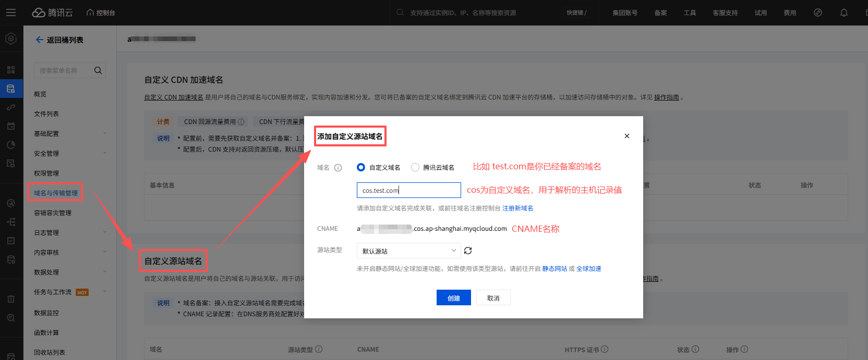Open 备案 in the top bar
The width and height of the screenshot is (868, 360).
click(x=661, y=13)
